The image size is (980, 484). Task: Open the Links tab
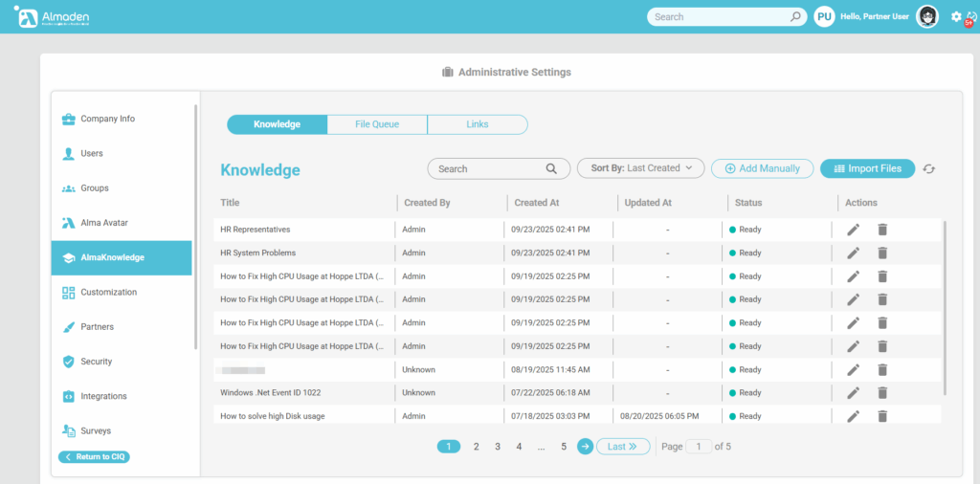coord(477,124)
